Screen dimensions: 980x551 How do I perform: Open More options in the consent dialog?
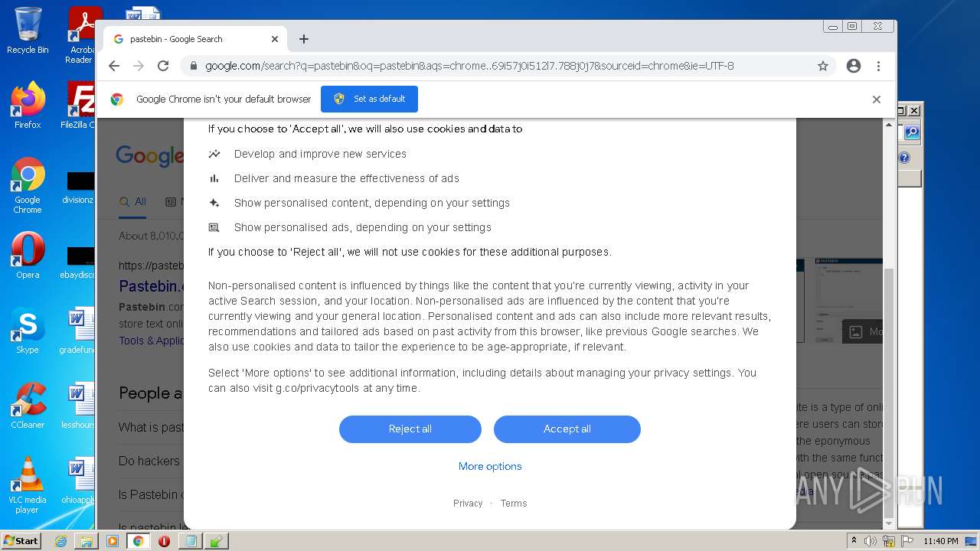(x=490, y=466)
